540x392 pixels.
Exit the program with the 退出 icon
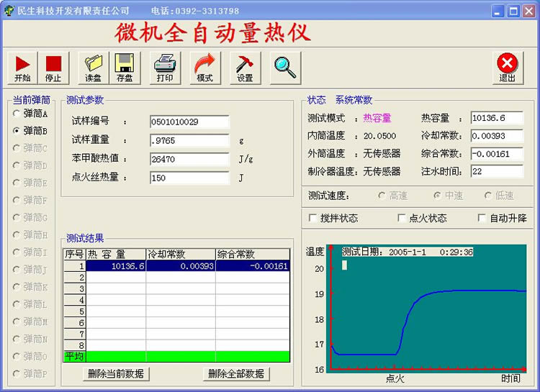[508, 68]
